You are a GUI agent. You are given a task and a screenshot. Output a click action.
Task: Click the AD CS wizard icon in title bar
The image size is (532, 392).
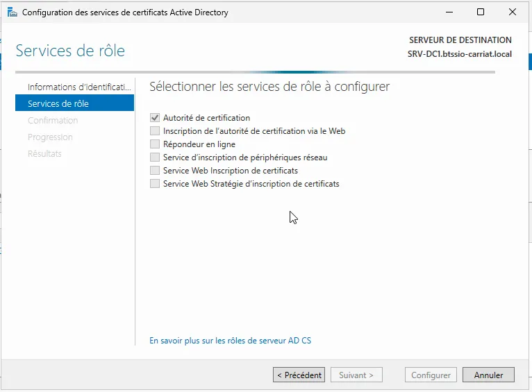click(x=13, y=12)
